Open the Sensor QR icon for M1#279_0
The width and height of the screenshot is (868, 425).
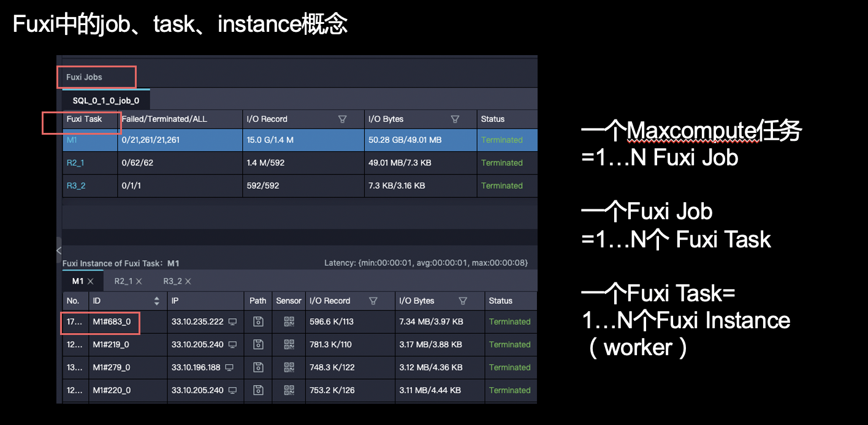[289, 367]
